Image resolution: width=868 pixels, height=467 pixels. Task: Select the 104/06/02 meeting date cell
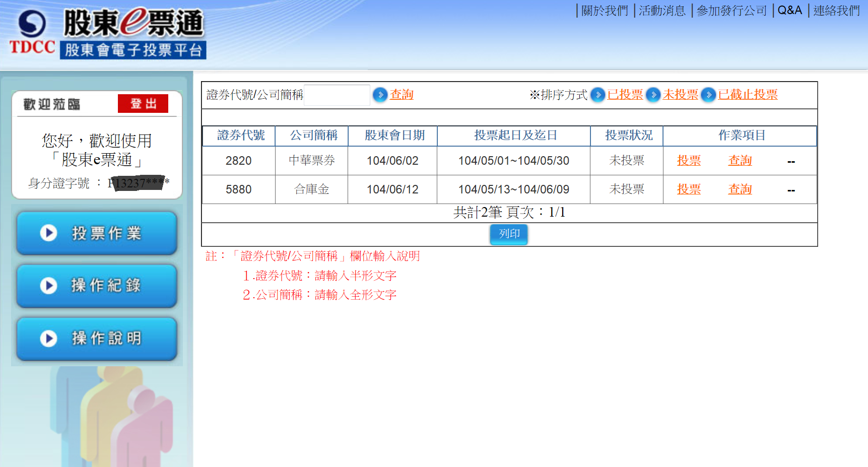pyautogui.click(x=393, y=161)
